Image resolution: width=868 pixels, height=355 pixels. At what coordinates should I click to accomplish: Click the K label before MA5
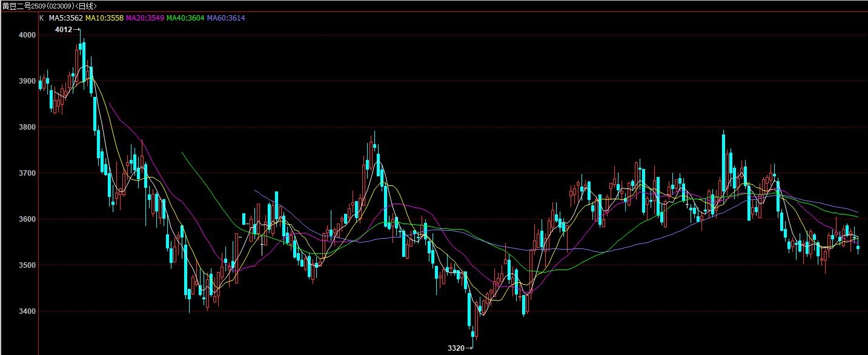coord(41,18)
